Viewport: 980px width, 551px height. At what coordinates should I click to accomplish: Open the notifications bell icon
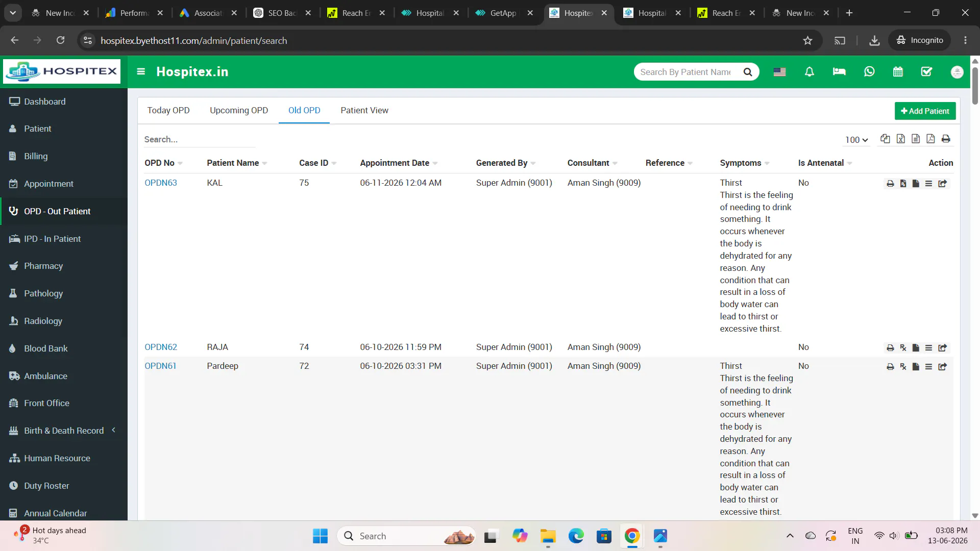[x=810, y=72]
